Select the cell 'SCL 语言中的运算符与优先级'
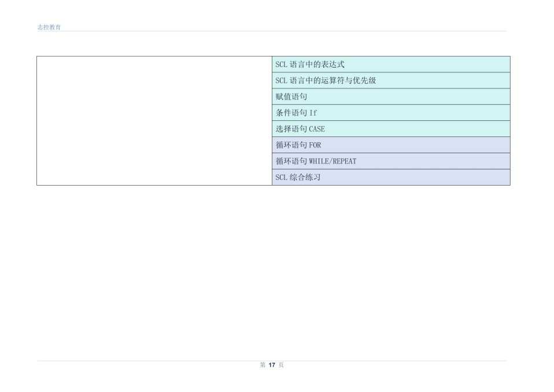Viewport: 554px width, 392px height. 391,80
